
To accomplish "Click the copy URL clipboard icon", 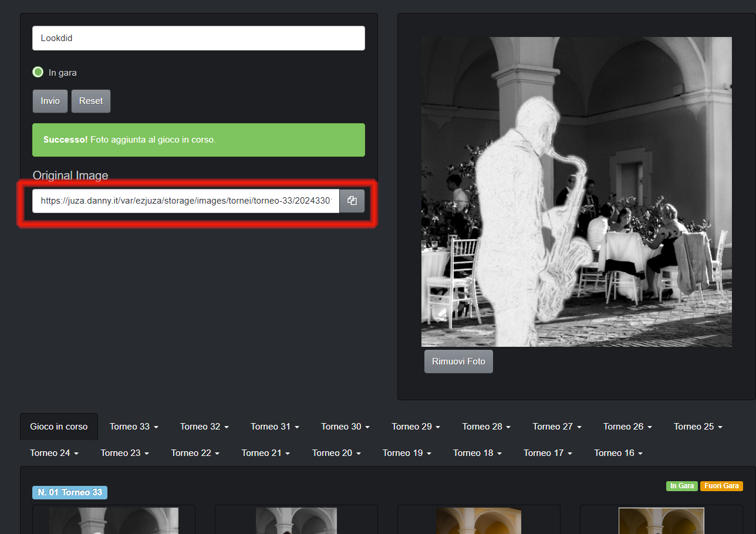I will [x=352, y=201].
